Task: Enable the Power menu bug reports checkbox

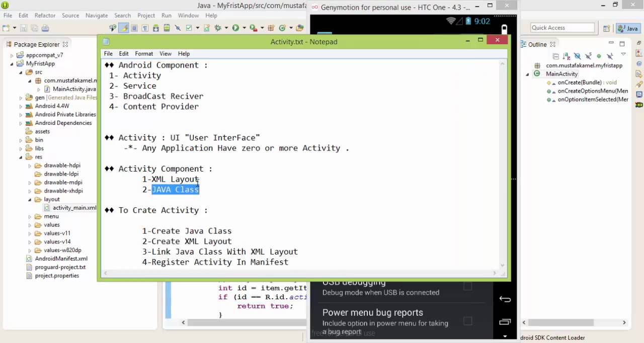Action: pos(467,320)
